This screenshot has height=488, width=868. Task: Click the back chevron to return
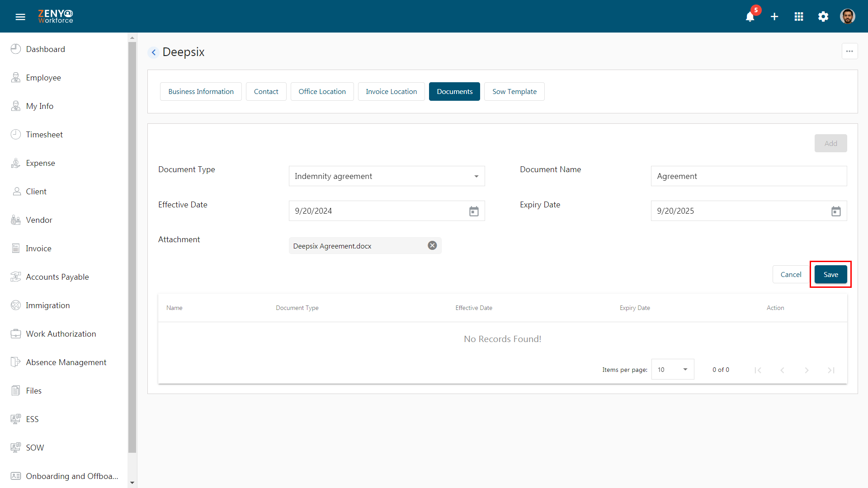[x=153, y=52]
